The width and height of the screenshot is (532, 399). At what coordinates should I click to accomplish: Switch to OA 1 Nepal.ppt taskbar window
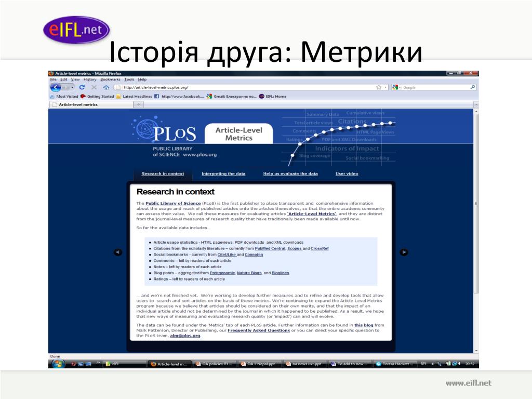pos(259,364)
